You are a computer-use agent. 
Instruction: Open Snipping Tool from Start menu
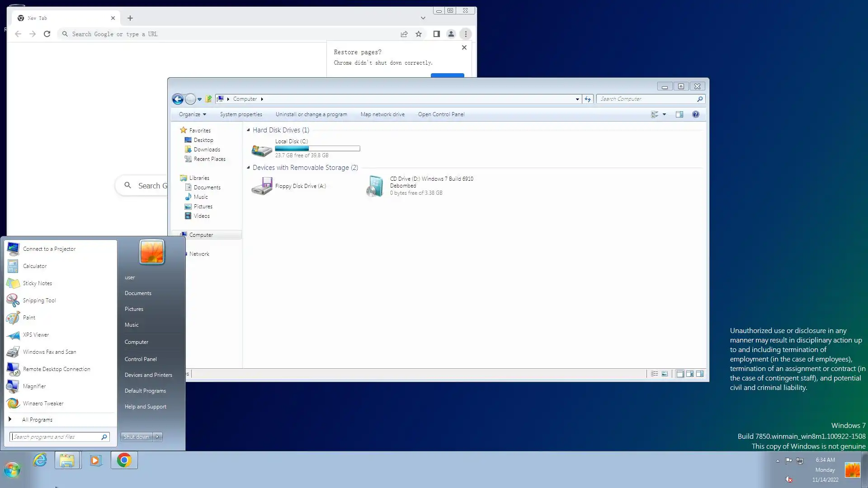click(39, 300)
